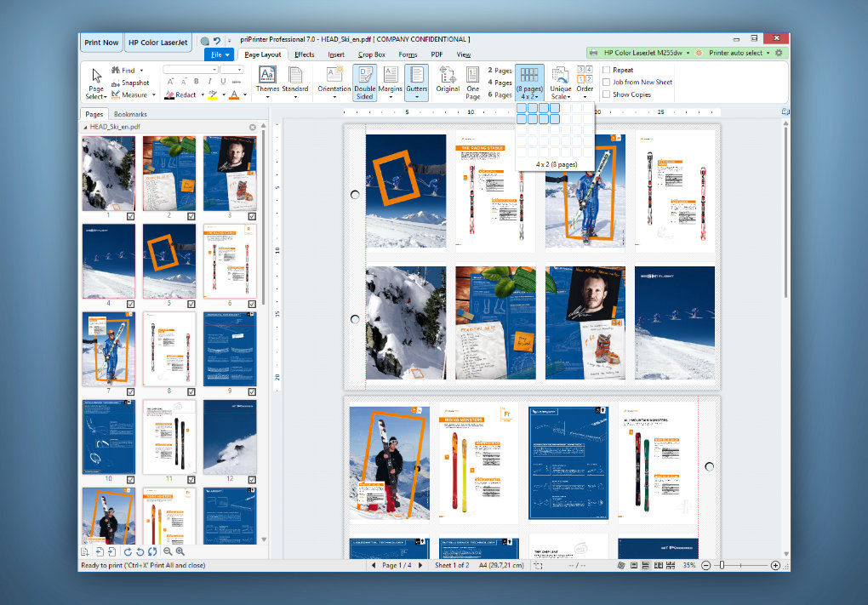Image resolution: width=868 pixels, height=605 pixels.
Task: Check the Show Copies option
Action: [x=607, y=94]
